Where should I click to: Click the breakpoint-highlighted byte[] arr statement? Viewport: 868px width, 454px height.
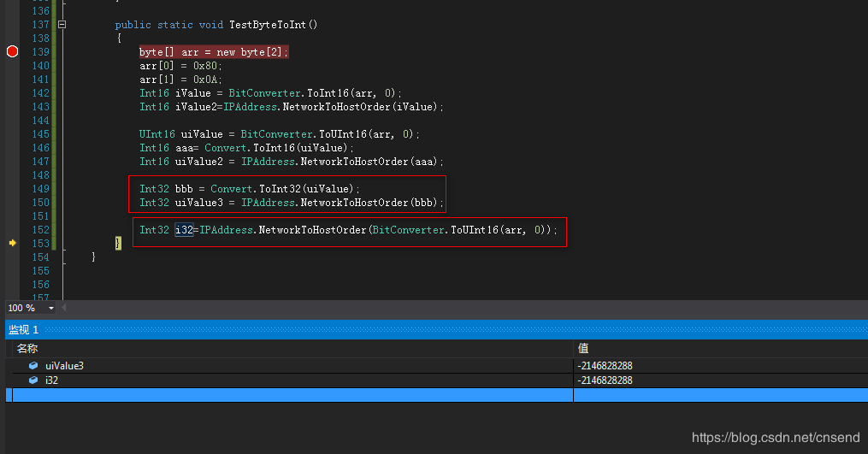point(214,52)
